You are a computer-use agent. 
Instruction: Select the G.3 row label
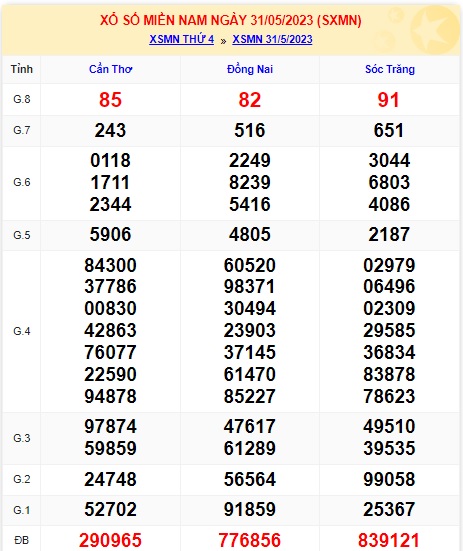22,438
